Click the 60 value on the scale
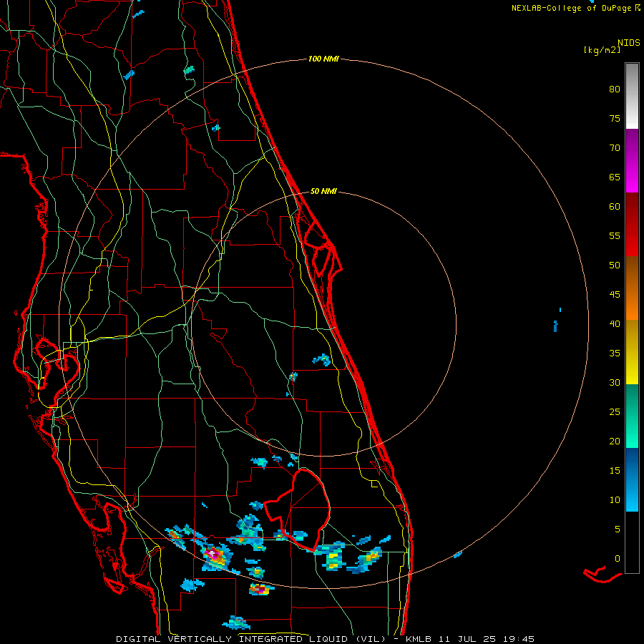 pyautogui.click(x=615, y=207)
